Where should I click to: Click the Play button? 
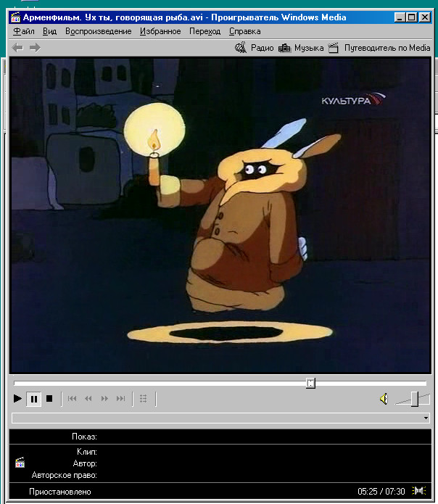coord(17,399)
